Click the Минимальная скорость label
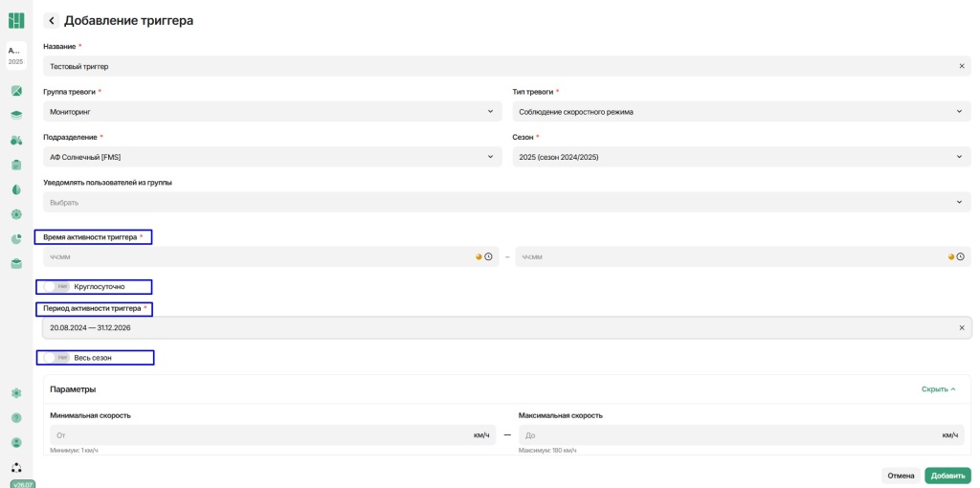 [x=91, y=415]
